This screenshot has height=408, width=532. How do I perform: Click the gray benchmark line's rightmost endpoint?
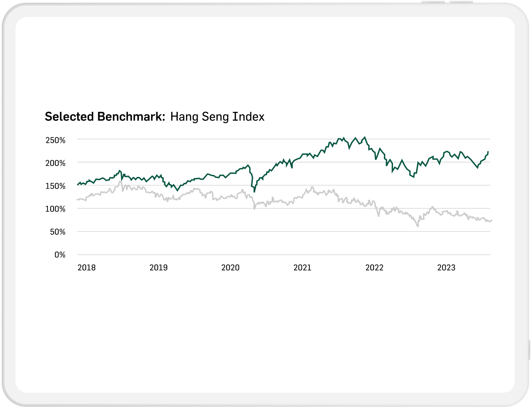[492, 220]
